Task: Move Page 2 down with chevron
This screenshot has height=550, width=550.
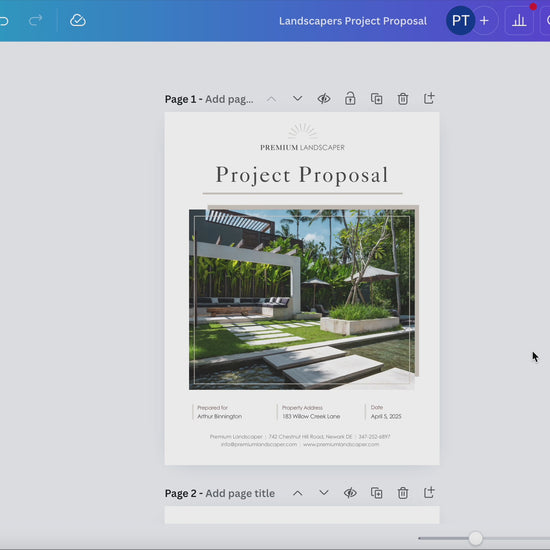Action: (323, 493)
